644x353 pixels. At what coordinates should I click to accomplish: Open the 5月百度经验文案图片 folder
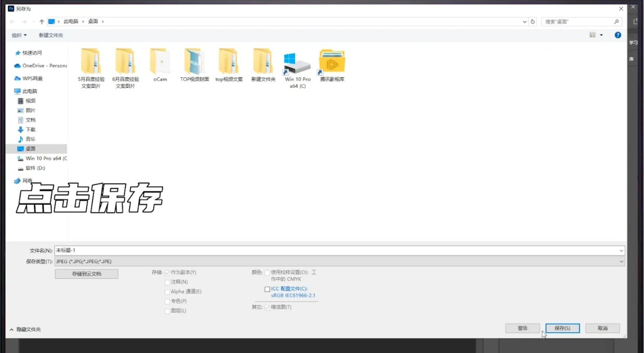(x=91, y=62)
